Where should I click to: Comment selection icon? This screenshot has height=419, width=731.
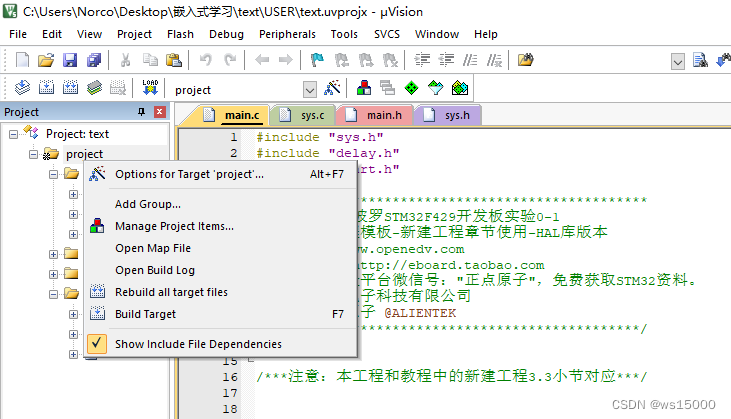470,60
